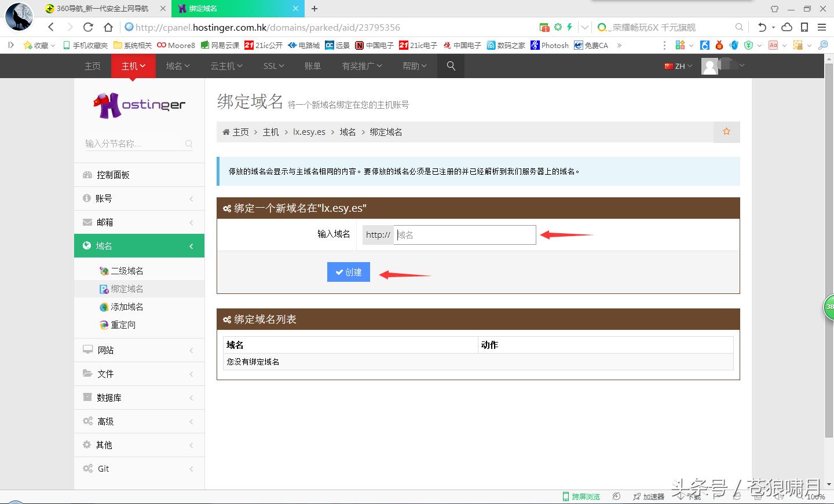The width and height of the screenshot is (834, 504).
Task: Click the domain name input field
Action: [464, 234]
